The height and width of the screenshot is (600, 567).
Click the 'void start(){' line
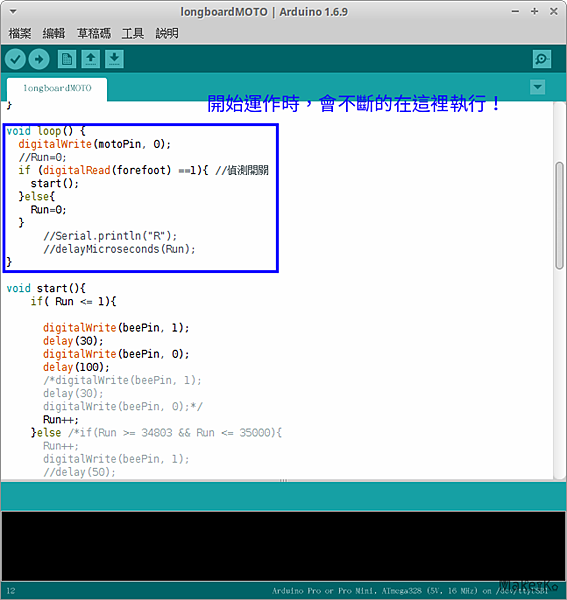click(x=46, y=288)
